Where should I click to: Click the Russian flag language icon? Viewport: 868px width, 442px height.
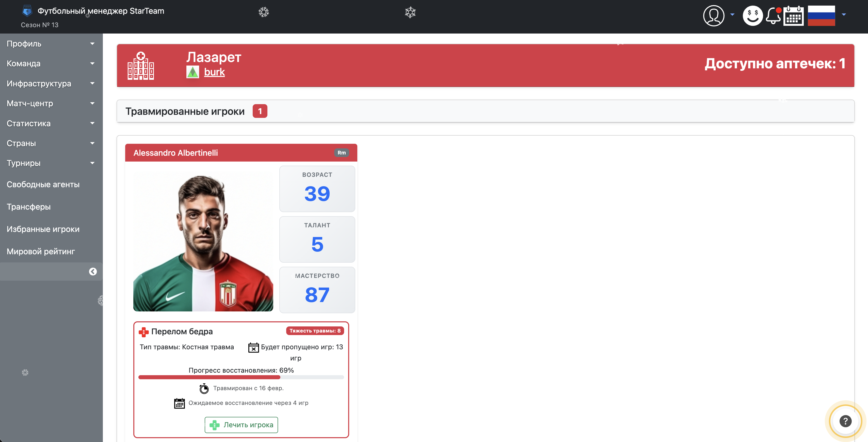coord(821,15)
